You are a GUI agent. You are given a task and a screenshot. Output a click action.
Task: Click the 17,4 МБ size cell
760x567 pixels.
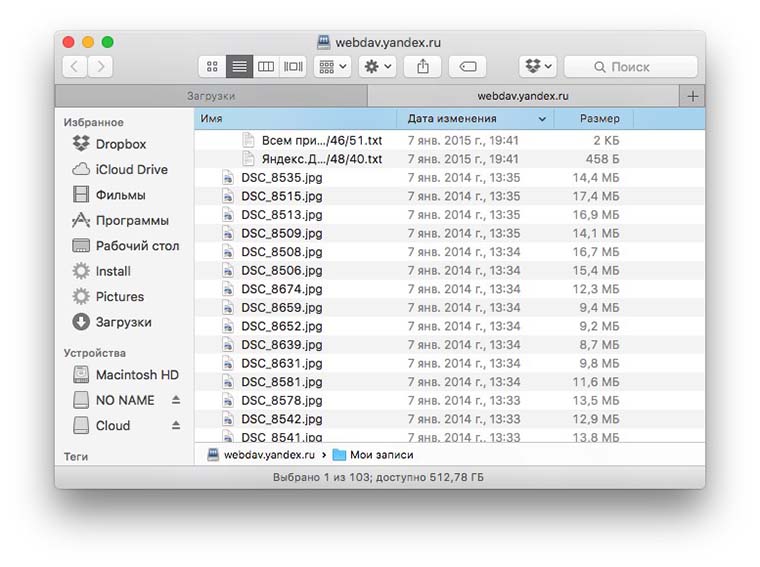[596, 196]
